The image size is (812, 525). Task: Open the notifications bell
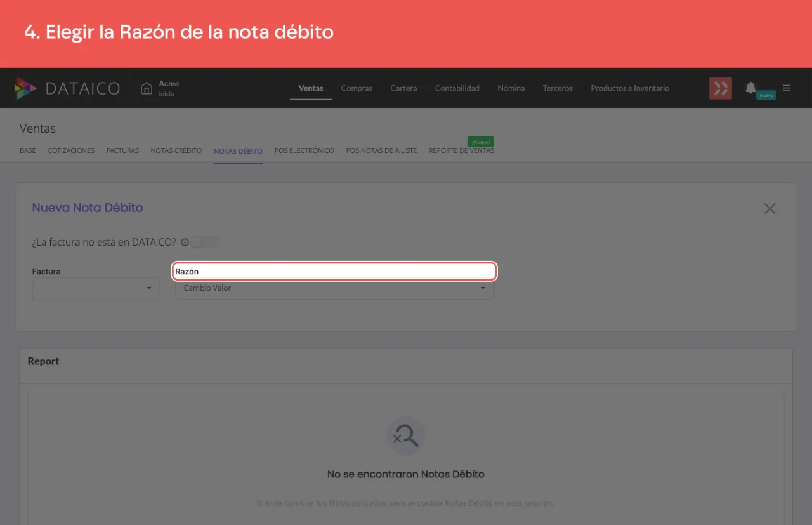click(x=750, y=88)
